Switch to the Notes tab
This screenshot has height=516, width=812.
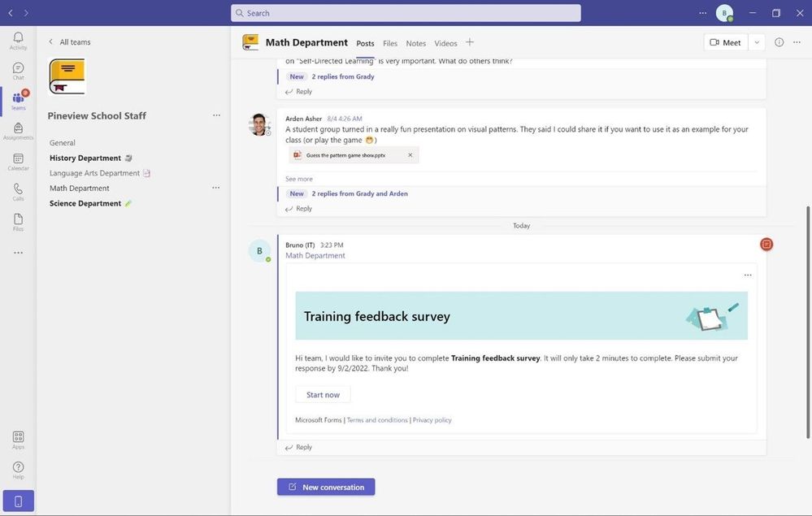click(x=416, y=44)
